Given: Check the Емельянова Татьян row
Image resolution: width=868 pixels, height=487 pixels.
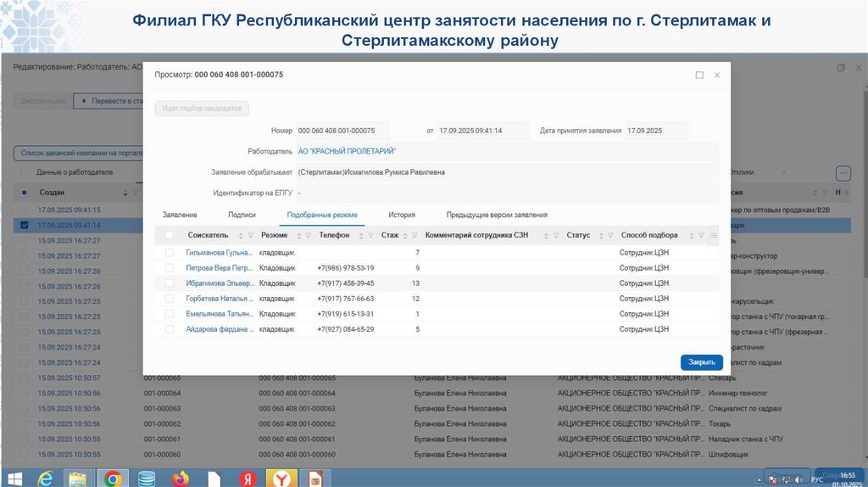Looking at the screenshot, I should coord(170,314).
